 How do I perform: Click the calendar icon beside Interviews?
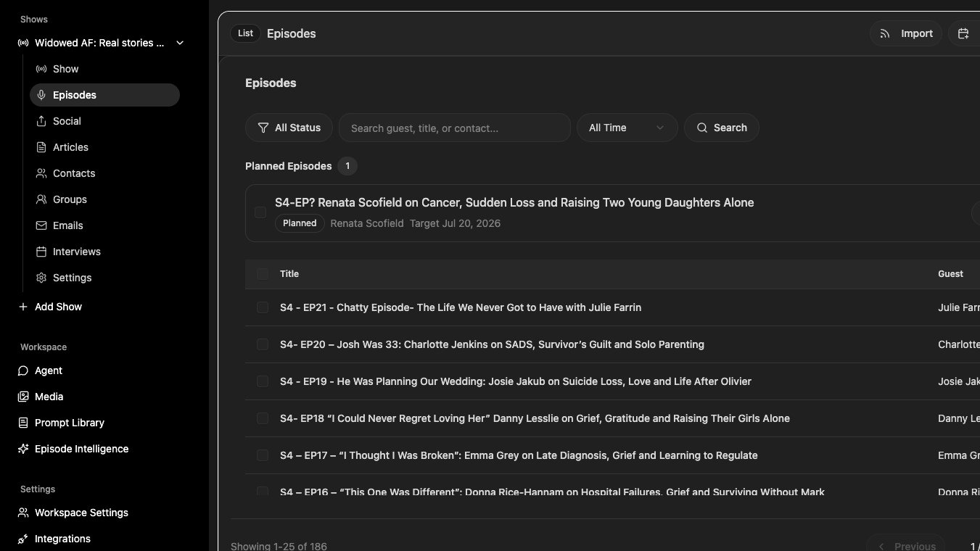point(41,252)
